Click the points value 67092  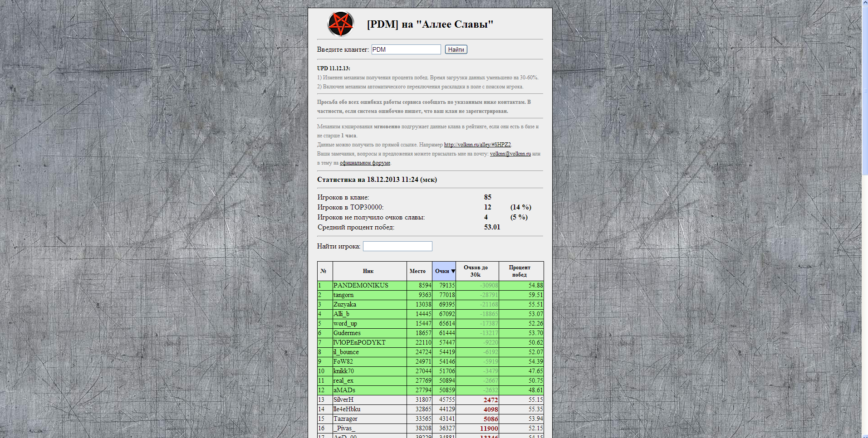pyautogui.click(x=447, y=314)
